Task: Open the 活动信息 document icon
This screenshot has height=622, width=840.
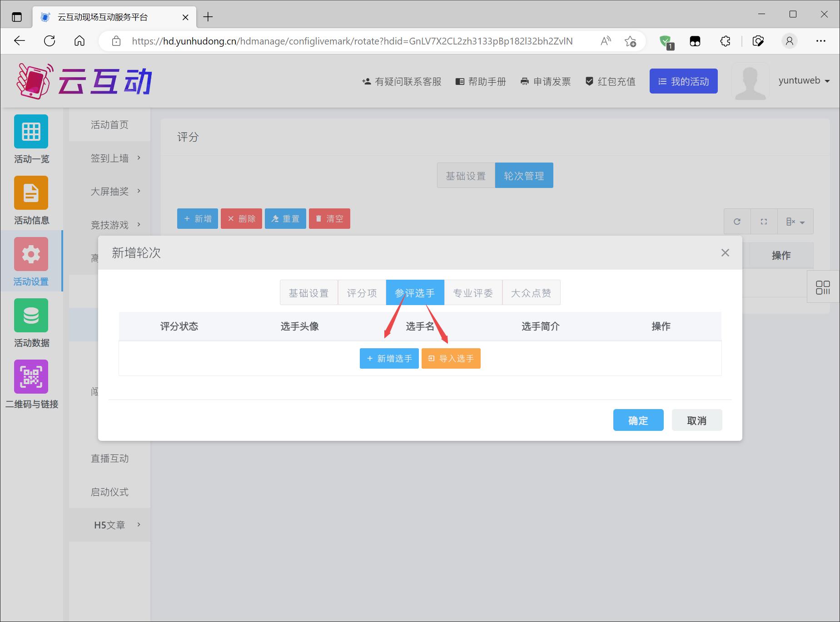Action: 31,193
